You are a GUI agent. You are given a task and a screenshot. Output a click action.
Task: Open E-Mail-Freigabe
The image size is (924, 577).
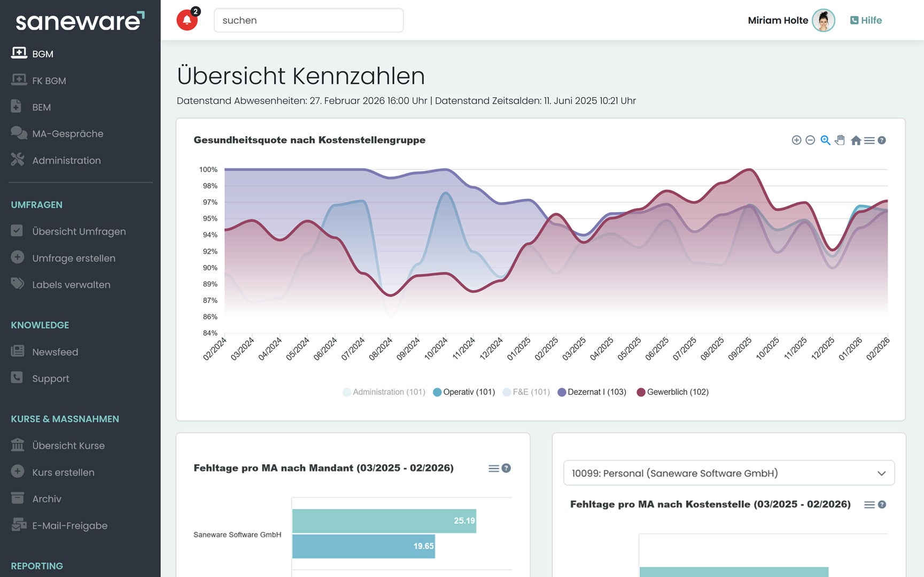(69, 526)
